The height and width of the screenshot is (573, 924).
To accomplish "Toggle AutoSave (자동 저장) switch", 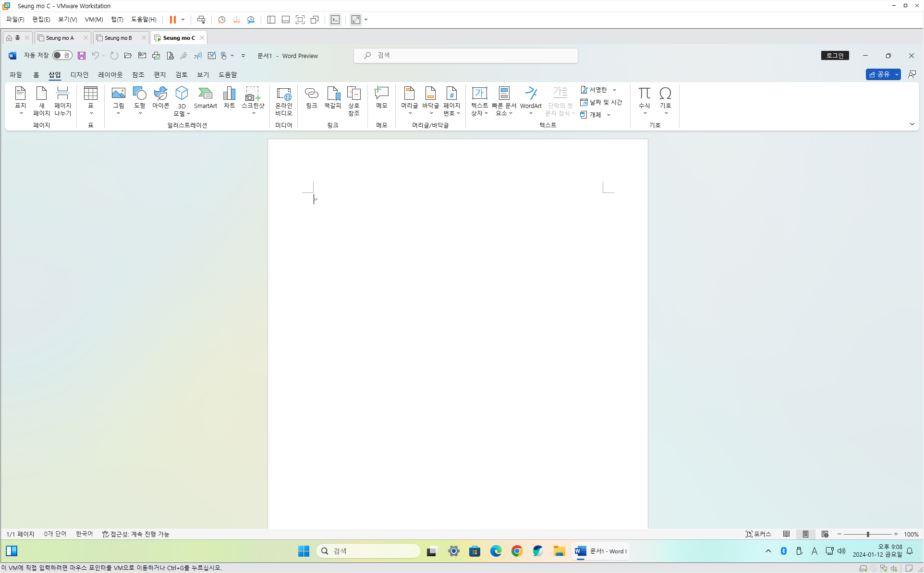I will click(x=62, y=56).
